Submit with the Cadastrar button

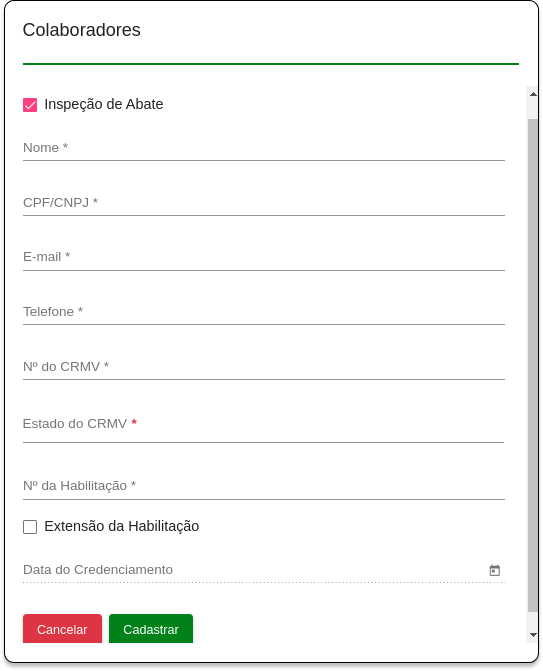tap(151, 629)
